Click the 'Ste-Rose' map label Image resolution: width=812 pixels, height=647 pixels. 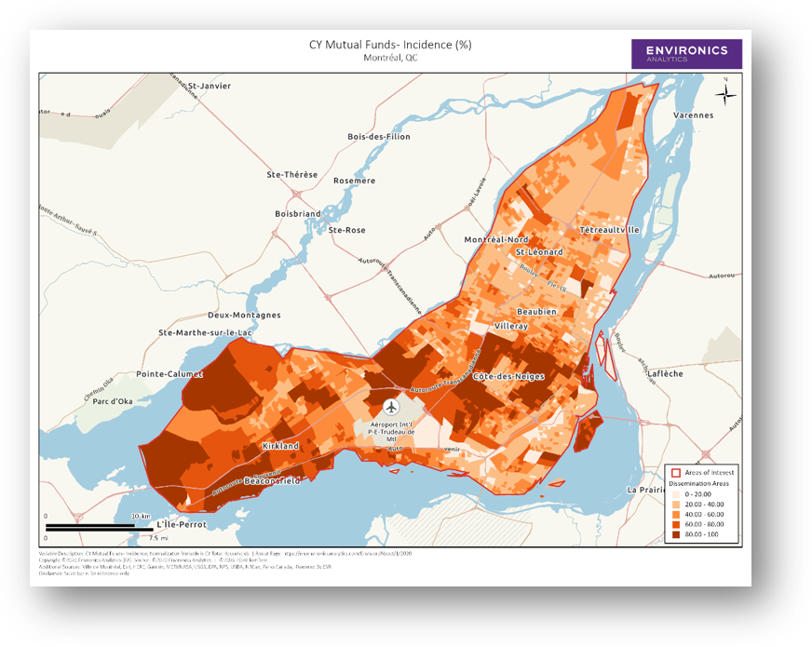point(347,230)
